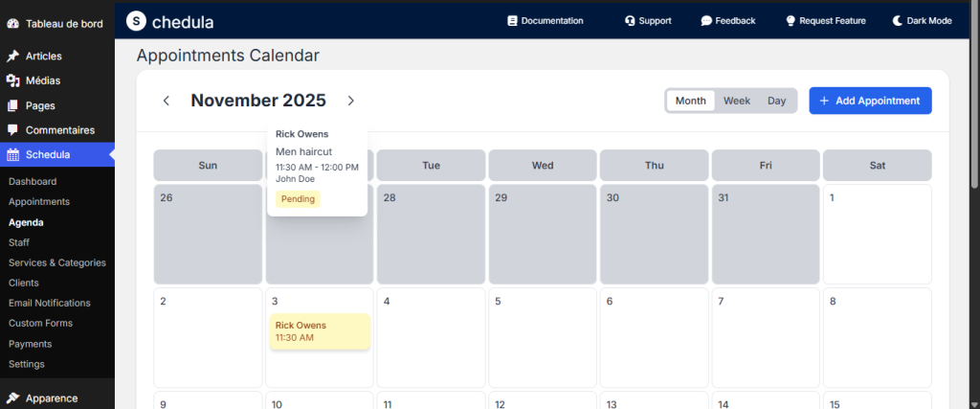Viewport: 980px width, 409px height.
Task: Click the Commentaires speech bubble icon
Action: pyautogui.click(x=13, y=130)
